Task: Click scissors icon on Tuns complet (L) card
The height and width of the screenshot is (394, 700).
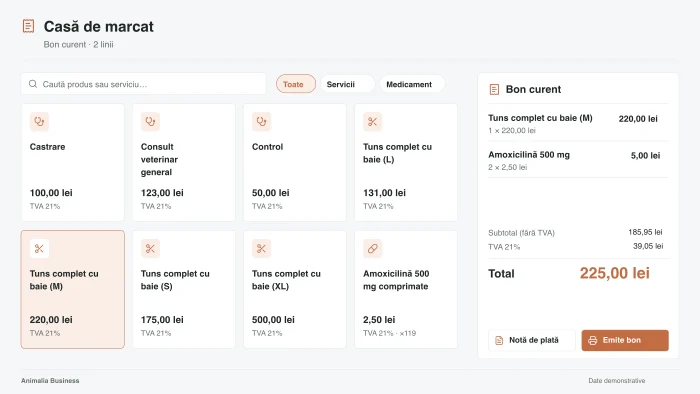Action: (x=372, y=121)
